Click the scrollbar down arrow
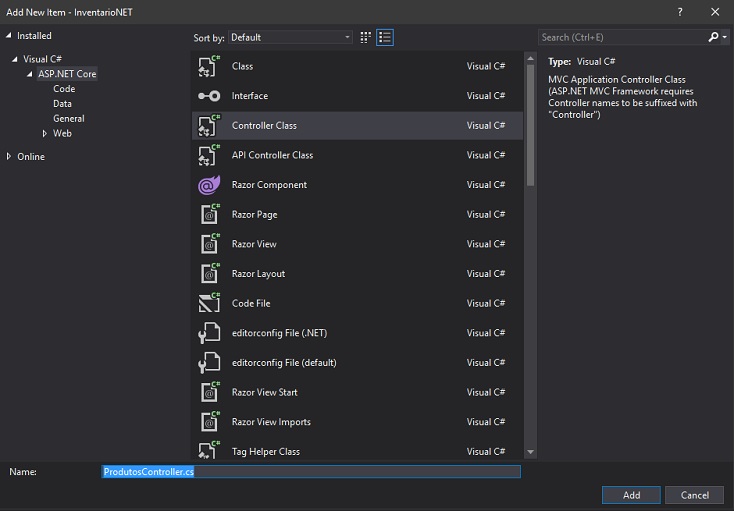The height and width of the screenshot is (511, 734). pos(530,452)
